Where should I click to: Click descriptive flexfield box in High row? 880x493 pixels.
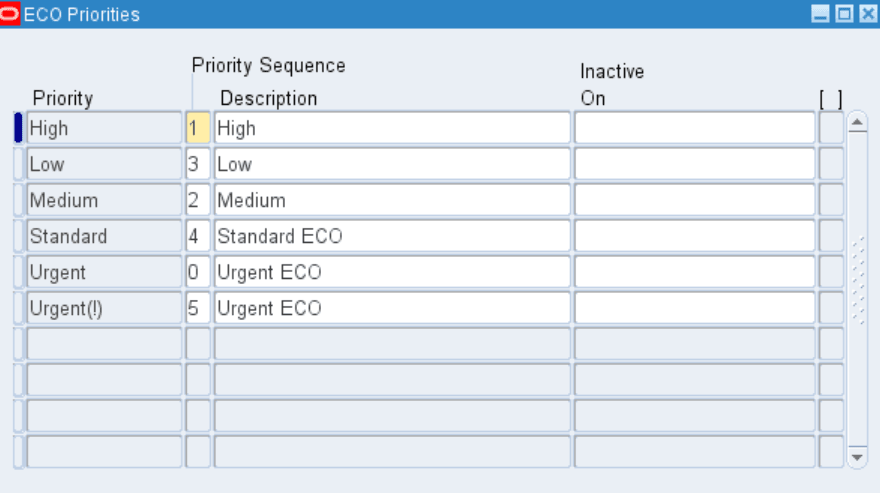[831, 128]
